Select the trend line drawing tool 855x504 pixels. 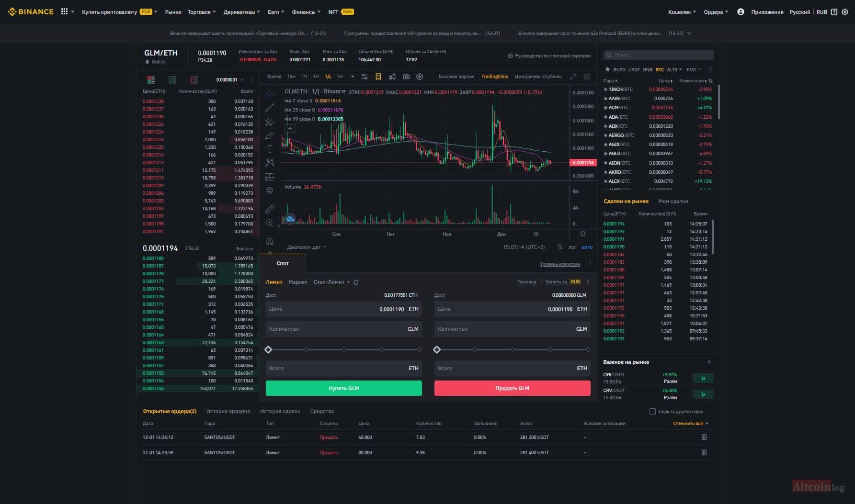(x=270, y=108)
